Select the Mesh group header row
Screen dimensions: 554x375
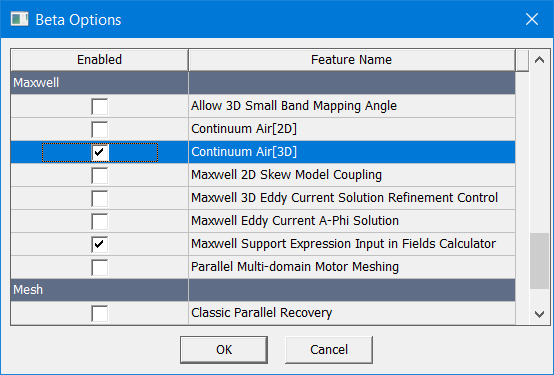(x=263, y=290)
